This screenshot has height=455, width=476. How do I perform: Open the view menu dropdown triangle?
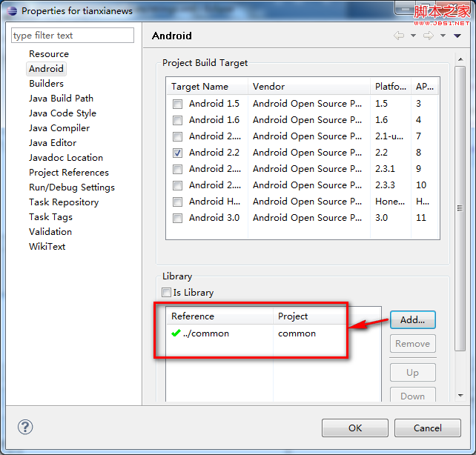457,36
